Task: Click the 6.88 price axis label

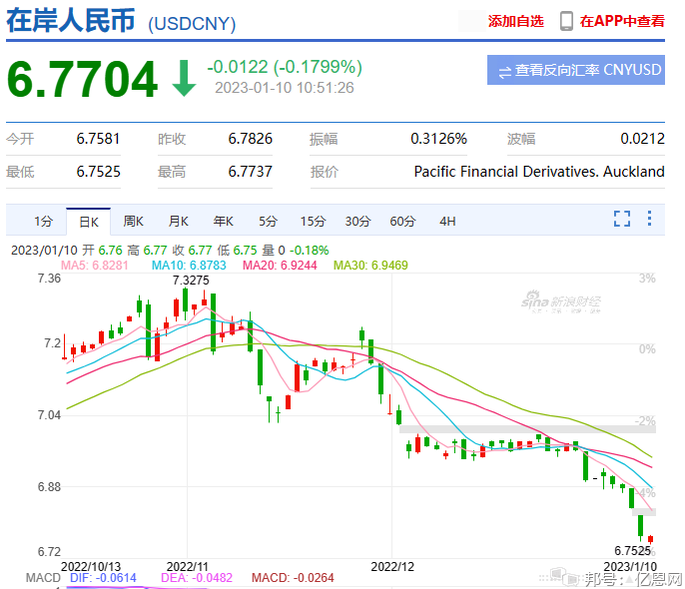Action: (x=49, y=486)
